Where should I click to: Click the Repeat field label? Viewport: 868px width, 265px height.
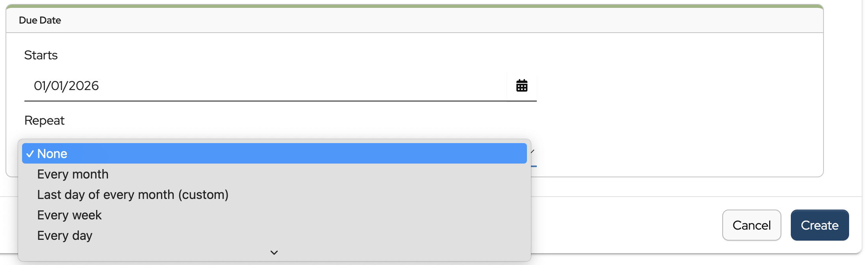point(44,120)
